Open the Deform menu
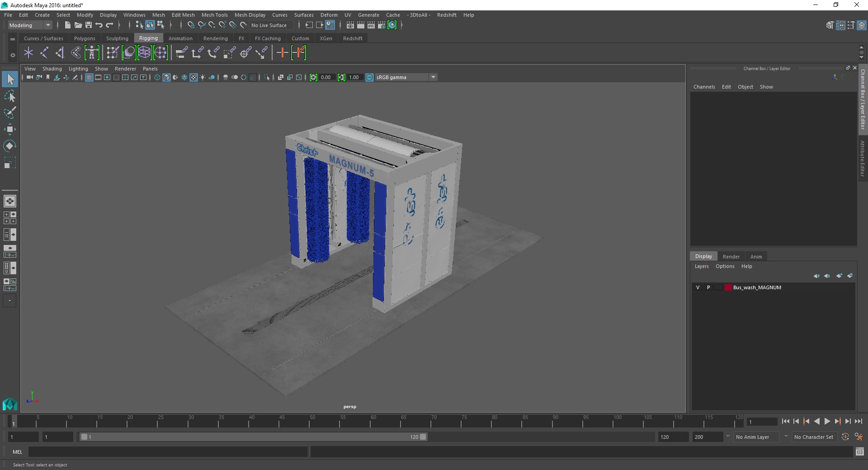 pyautogui.click(x=329, y=15)
